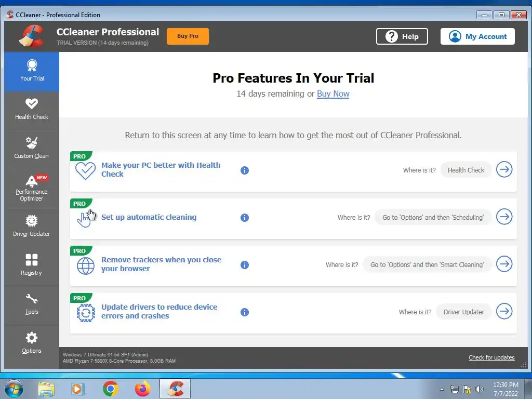Open Tools in the sidebar
Screen dimensions: 532x399
(32, 304)
